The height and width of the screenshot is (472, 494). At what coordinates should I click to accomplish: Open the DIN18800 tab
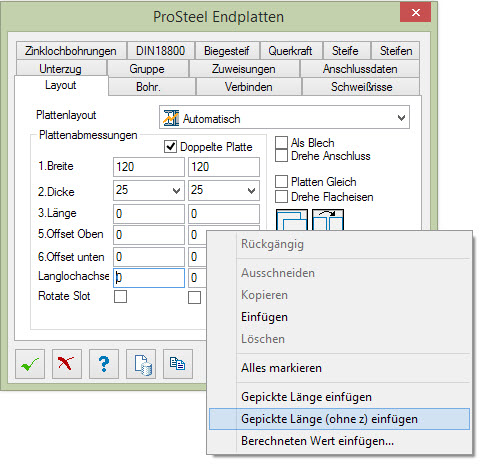(160, 51)
